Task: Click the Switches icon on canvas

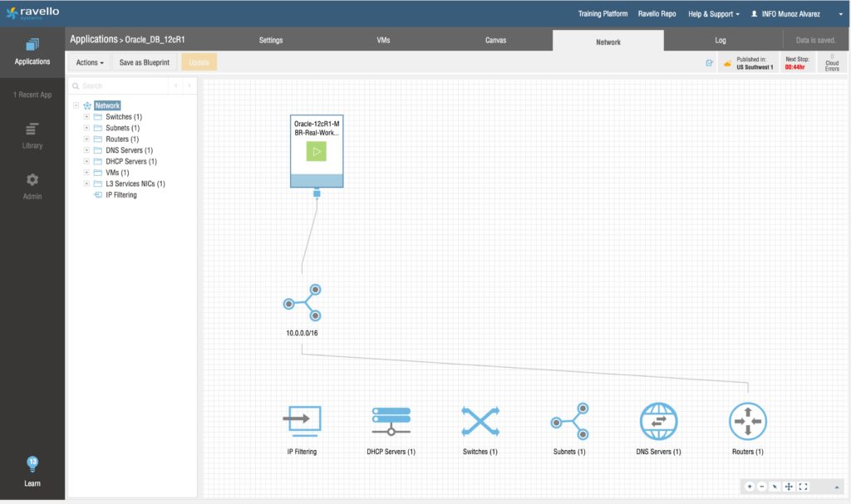Action: pyautogui.click(x=480, y=421)
